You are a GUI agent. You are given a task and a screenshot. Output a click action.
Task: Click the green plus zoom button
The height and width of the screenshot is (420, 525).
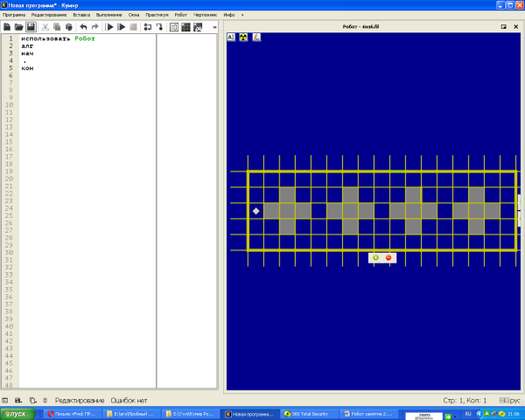click(375, 257)
